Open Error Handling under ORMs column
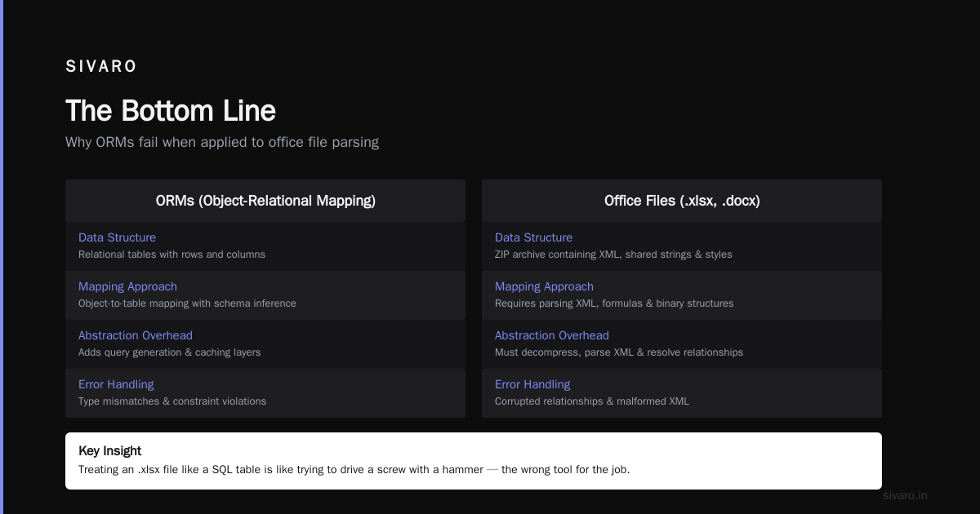 (x=116, y=384)
